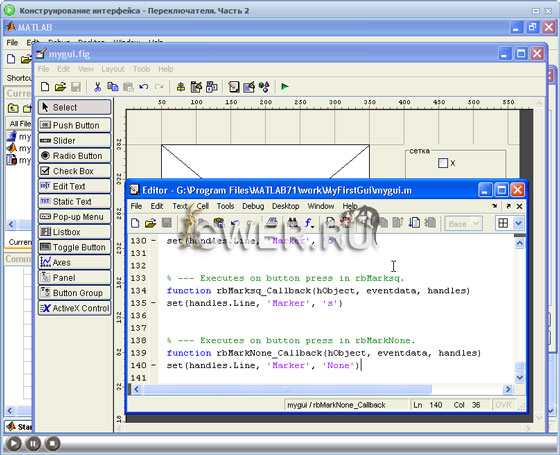Click 'function rbMarkNone_Callback' code line 139
Screen dimensions: 560x455
pos(324,353)
